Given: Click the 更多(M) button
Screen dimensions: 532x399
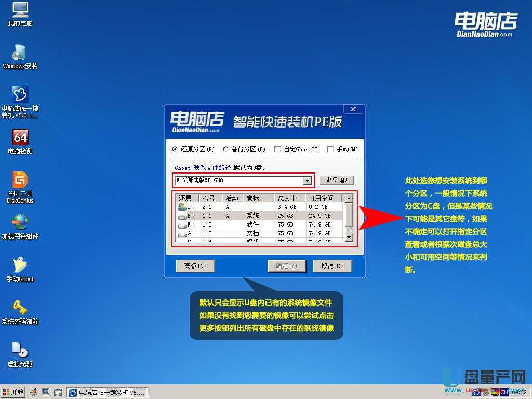Looking at the screenshot, I should coord(337,180).
